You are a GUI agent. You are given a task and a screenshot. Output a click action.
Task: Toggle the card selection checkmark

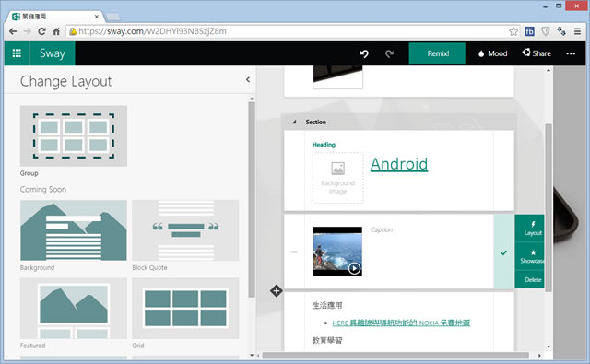pos(504,252)
